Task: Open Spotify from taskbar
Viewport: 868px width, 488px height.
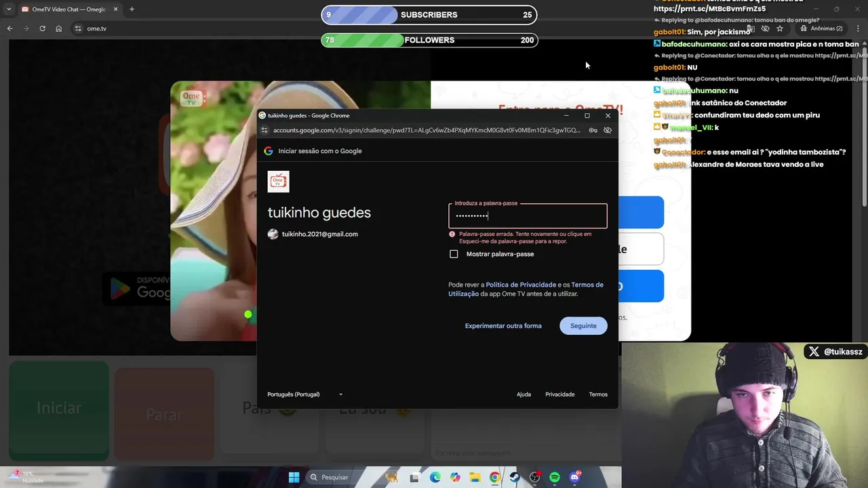Action: (x=555, y=477)
